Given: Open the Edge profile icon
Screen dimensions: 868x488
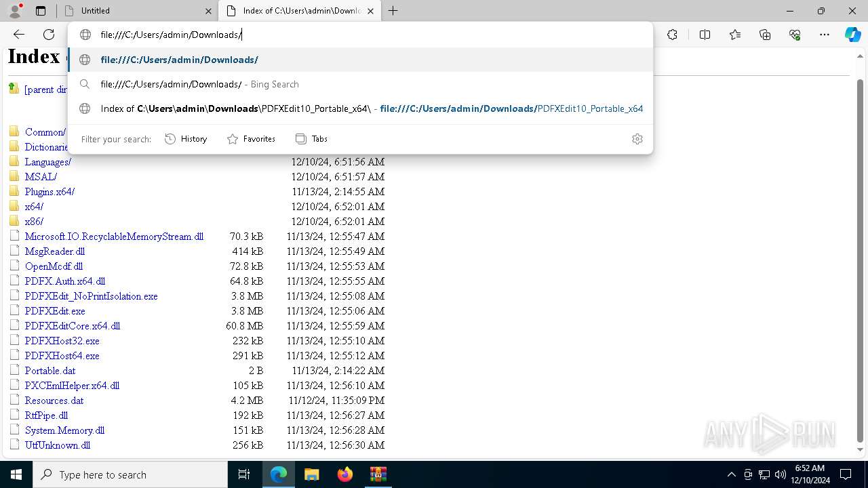Looking at the screenshot, I should point(15,11).
